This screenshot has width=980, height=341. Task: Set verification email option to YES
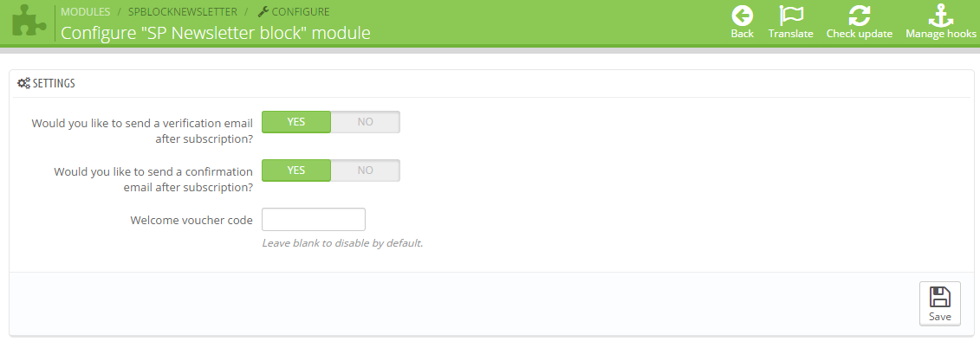click(295, 122)
